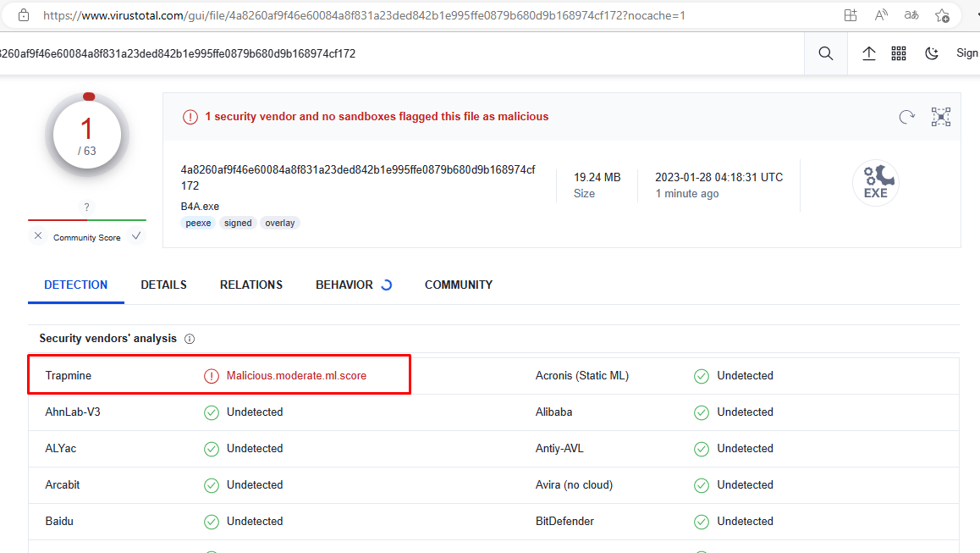Open the VirusTotal search tool
The width and height of the screenshot is (980, 553).
(825, 53)
